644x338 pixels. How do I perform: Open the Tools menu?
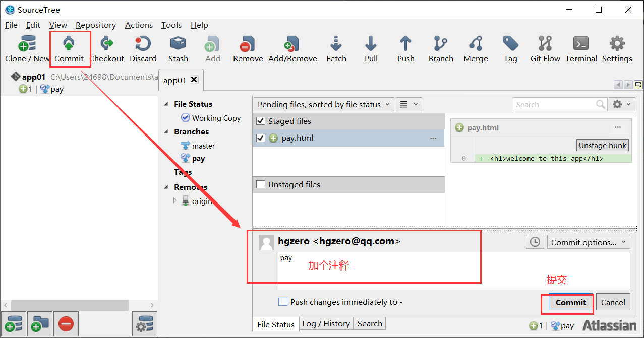click(171, 25)
